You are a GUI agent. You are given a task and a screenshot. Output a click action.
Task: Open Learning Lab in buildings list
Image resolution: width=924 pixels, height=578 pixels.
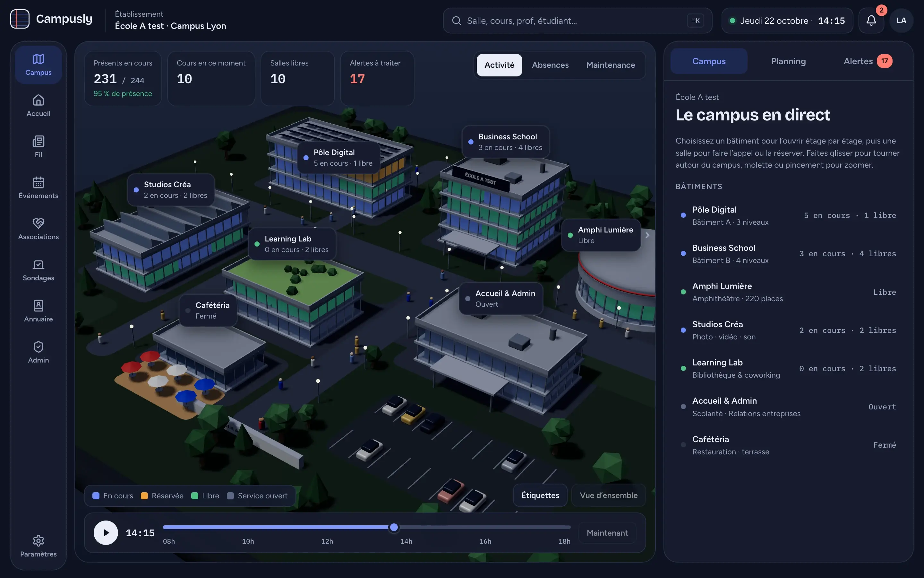788,369
